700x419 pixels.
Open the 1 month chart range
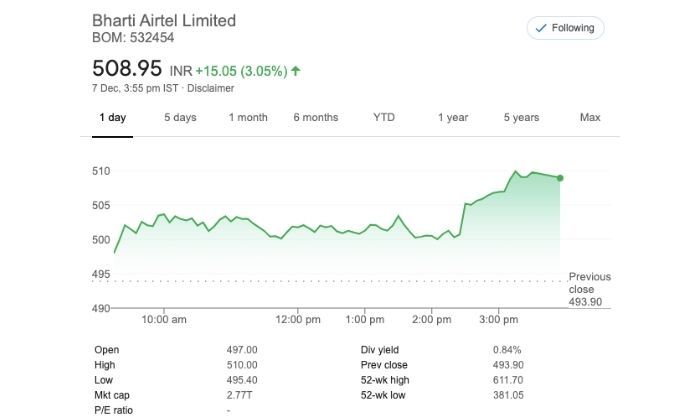pos(248,118)
